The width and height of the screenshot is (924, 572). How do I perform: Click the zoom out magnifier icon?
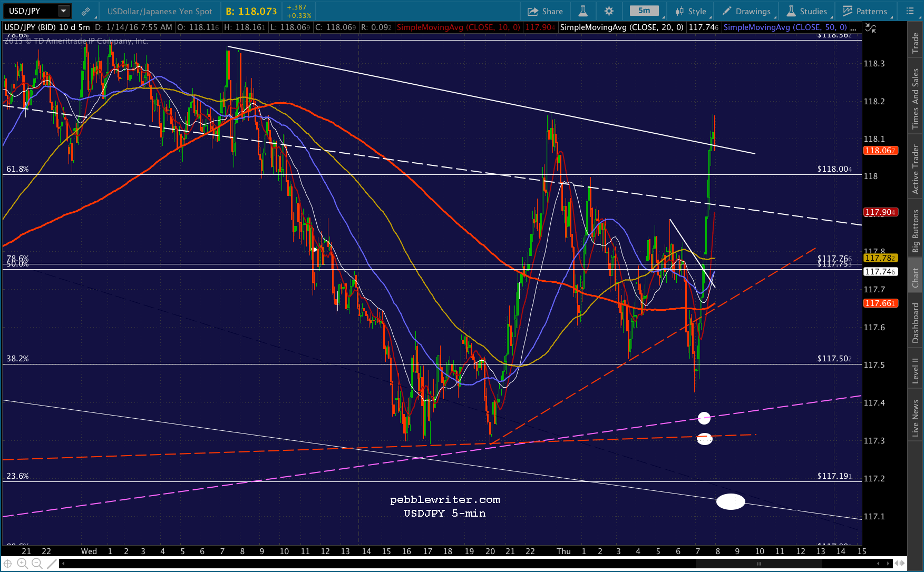(x=37, y=564)
